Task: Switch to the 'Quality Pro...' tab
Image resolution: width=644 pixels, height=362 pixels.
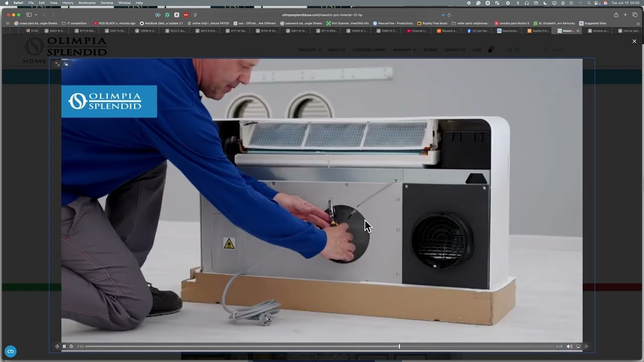Action: click(x=538, y=31)
